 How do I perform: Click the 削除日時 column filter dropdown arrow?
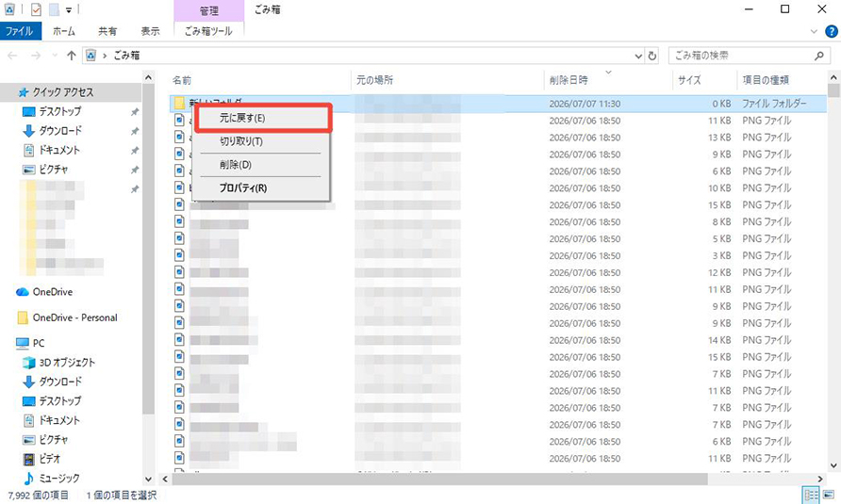[608, 72]
